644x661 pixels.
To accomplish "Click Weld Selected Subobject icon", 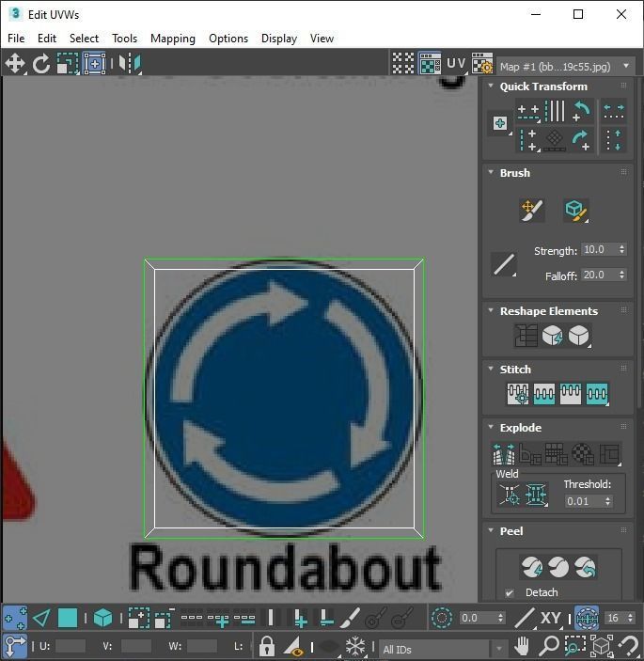I will point(536,494).
